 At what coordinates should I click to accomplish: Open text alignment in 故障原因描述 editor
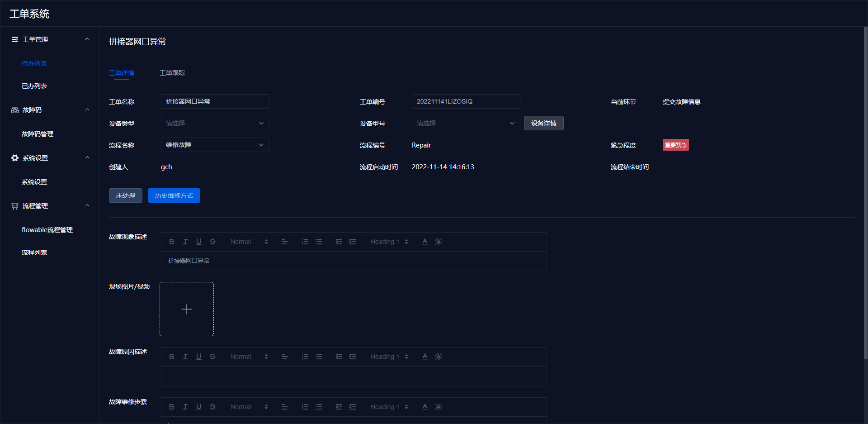[x=285, y=357]
